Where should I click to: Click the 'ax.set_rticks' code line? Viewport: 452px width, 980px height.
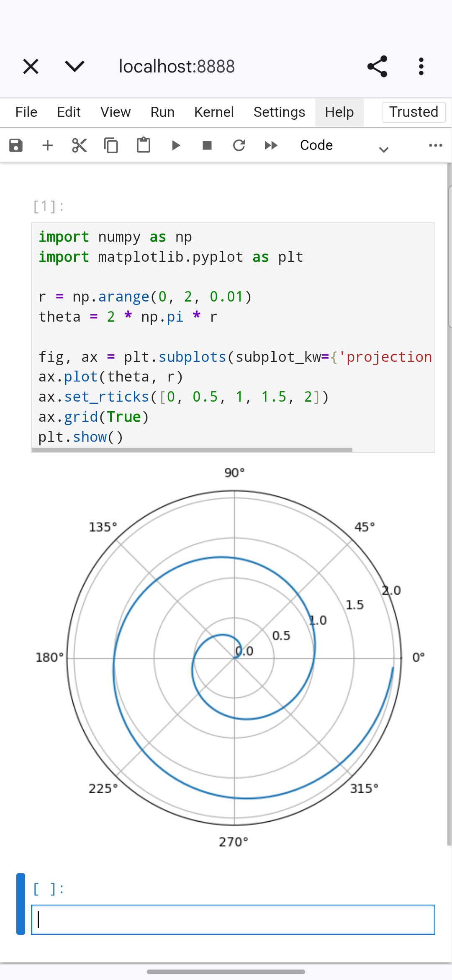pyautogui.click(x=184, y=397)
